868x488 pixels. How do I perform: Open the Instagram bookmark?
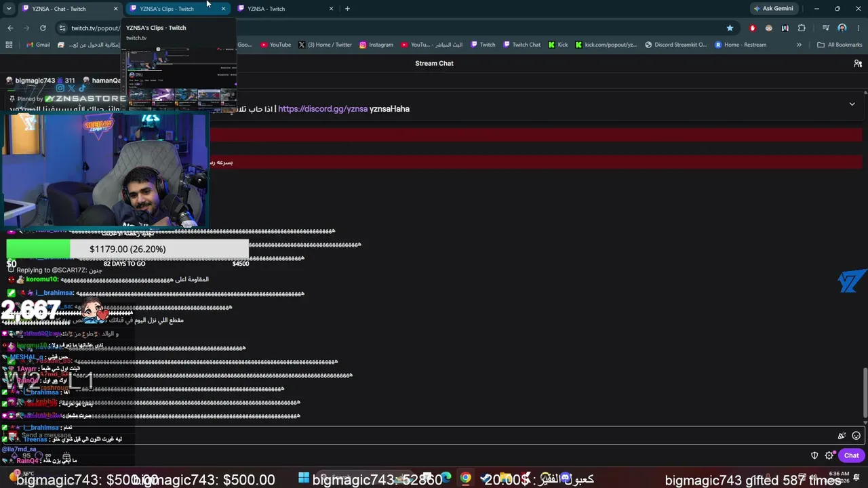coord(376,45)
